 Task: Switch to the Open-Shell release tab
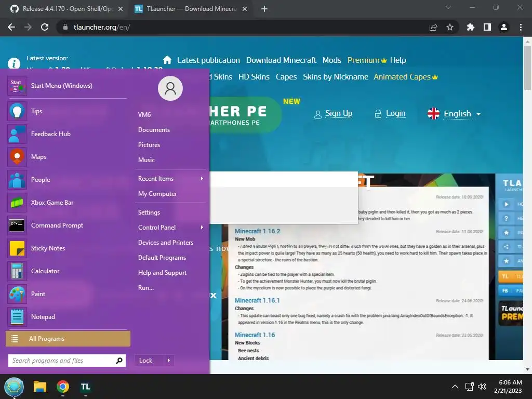pyautogui.click(x=66, y=9)
